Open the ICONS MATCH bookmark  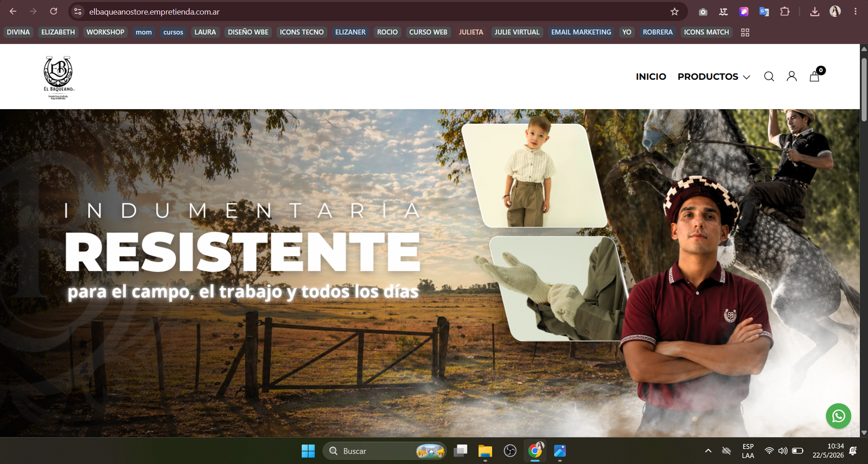coord(706,32)
